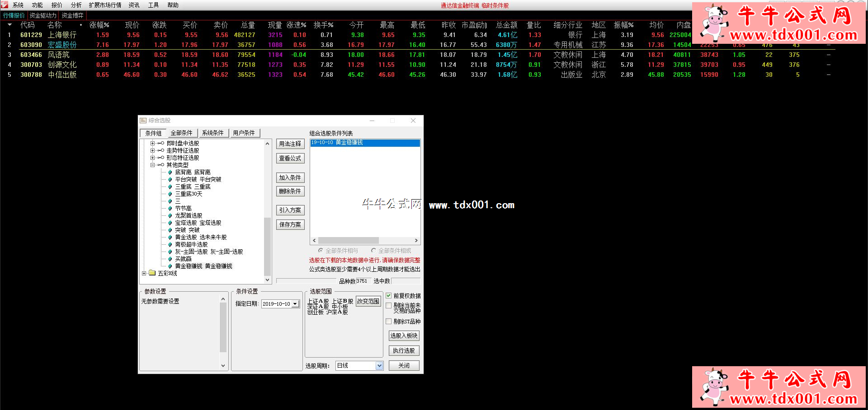This screenshot has width=868, height=410.
Task: Click the diamond icon beside 南极超牛选股
Action: pyautogui.click(x=170, y=244)
